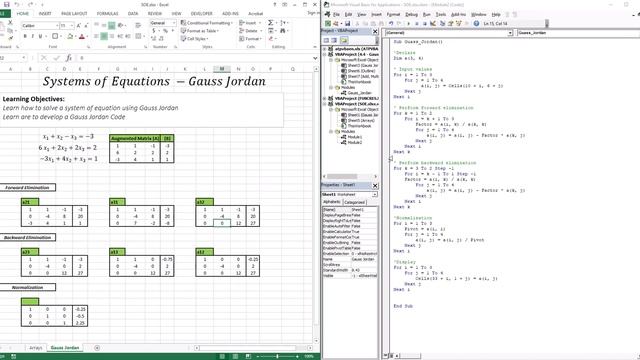
Task: Open the cell borders button in Excel
Action: pyautogui.click(x=55, y=36)
